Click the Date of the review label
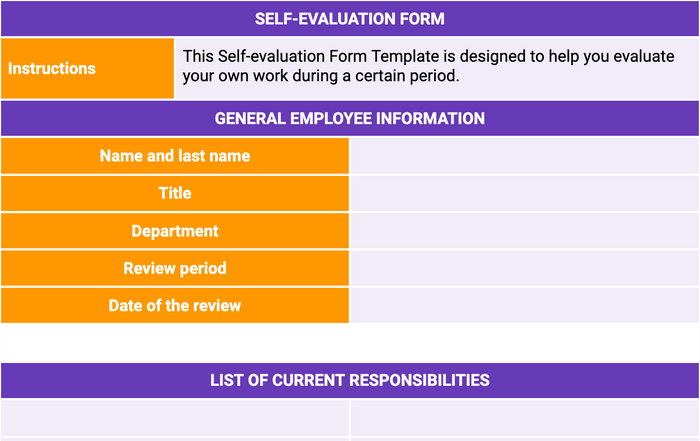 point(175,306)
